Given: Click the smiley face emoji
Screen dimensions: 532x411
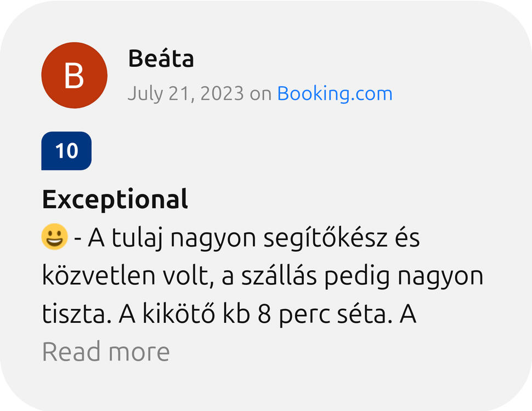Looking at the screenshot, I should [55, 238].
